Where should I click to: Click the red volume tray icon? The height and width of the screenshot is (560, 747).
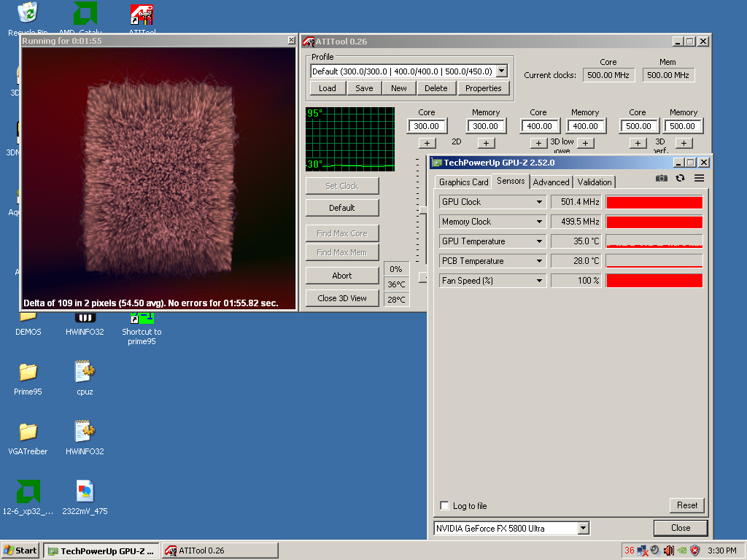669,551
